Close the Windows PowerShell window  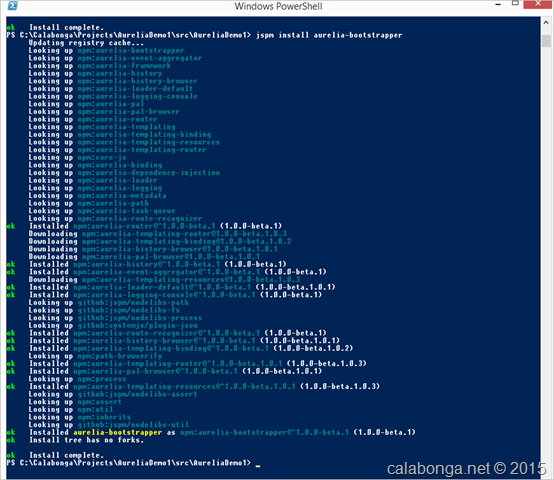click(538, 4)
